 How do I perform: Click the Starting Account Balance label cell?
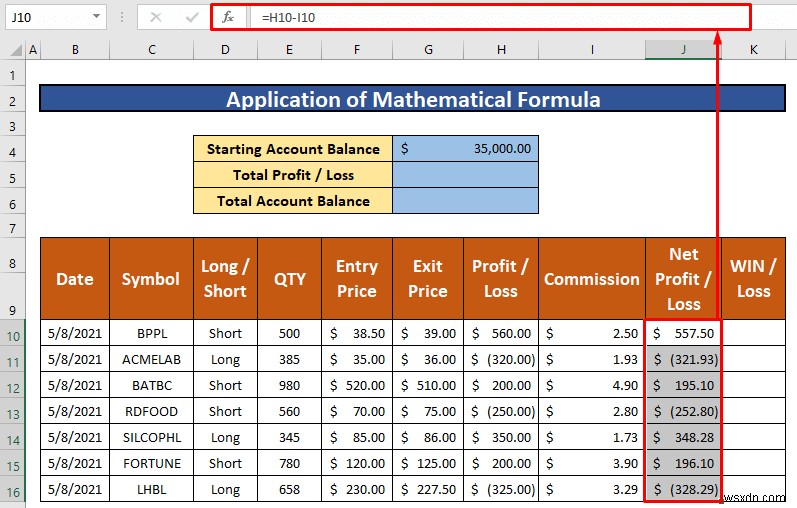tap(293, 149)
